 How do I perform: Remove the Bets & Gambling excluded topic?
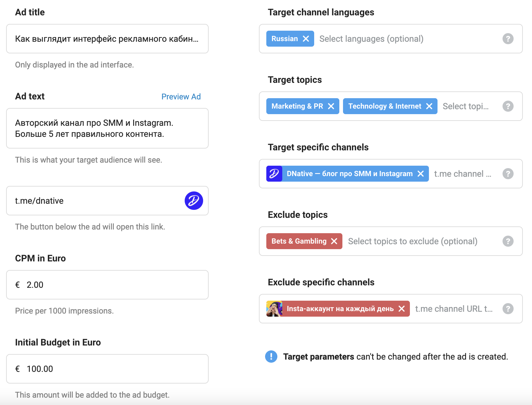tap(334, 241)
